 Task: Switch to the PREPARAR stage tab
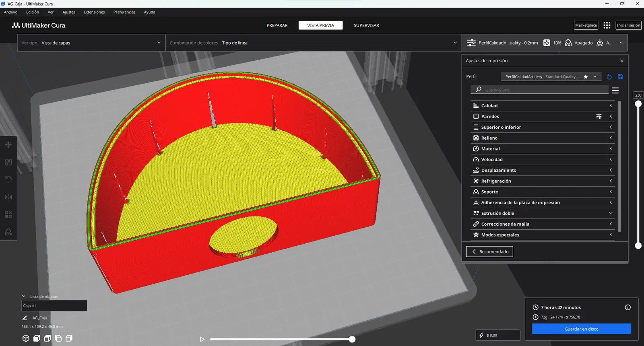click(277, 25)
